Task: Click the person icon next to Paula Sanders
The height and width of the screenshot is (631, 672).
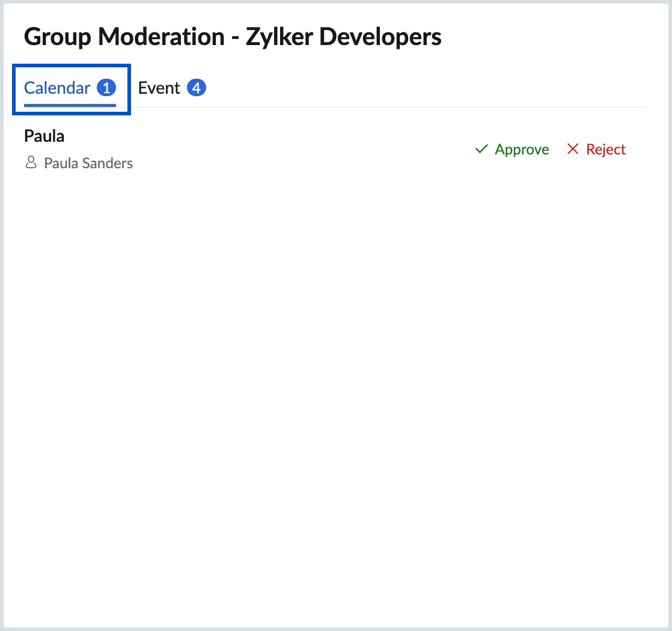Action: pos(31,162)
